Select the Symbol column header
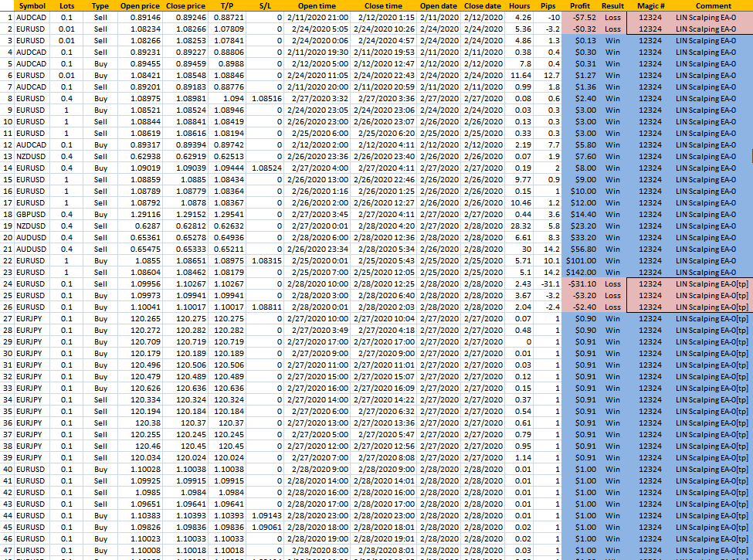 (32, 5)
